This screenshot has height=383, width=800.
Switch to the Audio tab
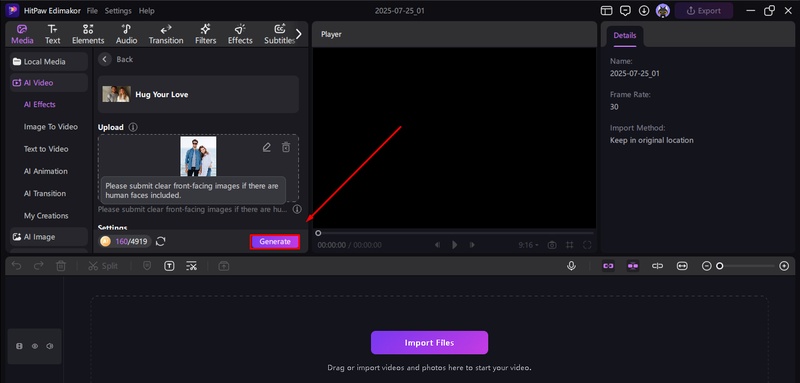127,35
